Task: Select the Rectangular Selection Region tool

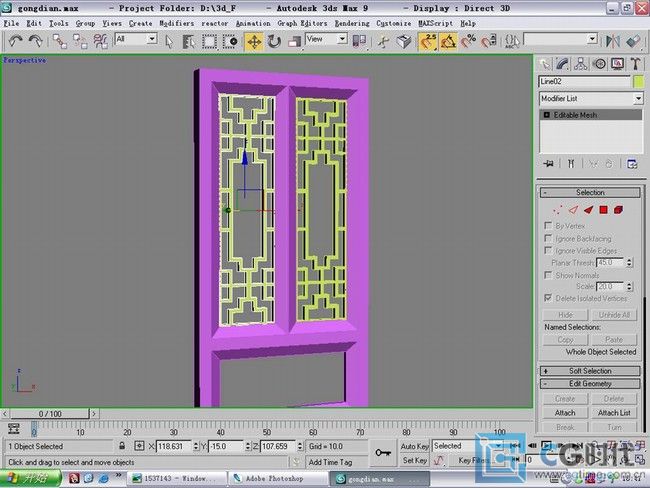Action: pos(209,41)
